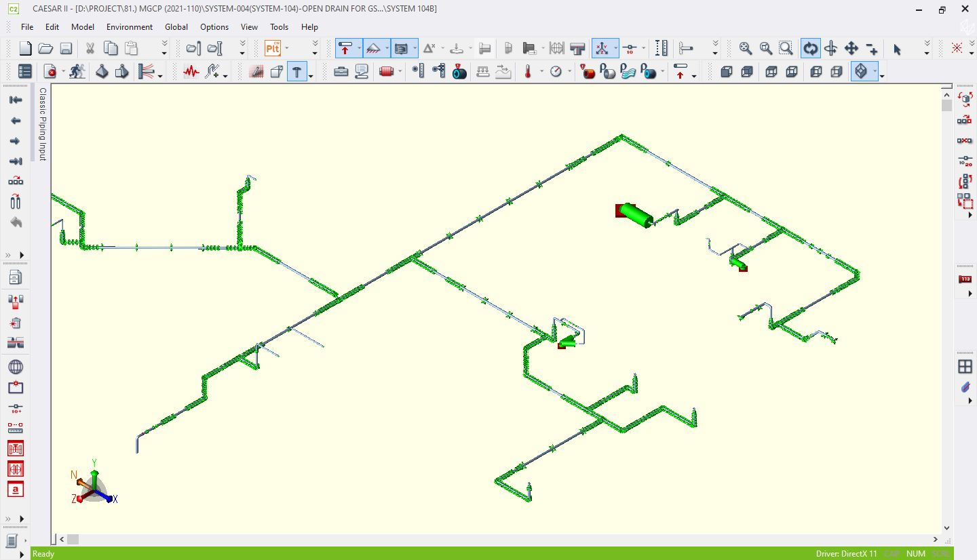Screen dimensions: 977x560
Task: Click the running-man error checker icon
Action: point(77,71)
